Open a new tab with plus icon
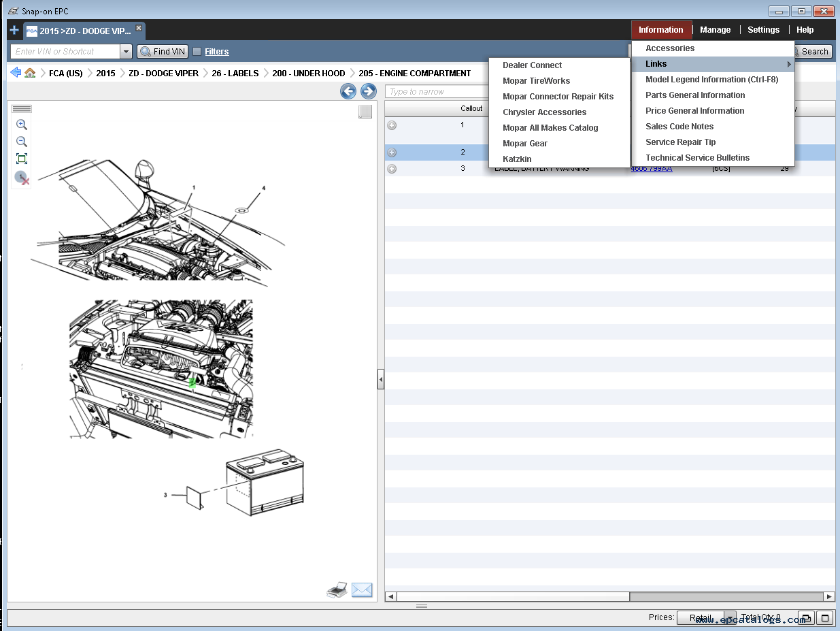 coord(14,31)
